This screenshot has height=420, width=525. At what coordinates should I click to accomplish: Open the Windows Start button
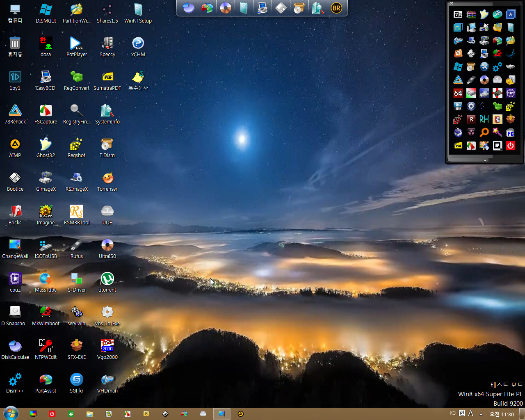[11, 413]
